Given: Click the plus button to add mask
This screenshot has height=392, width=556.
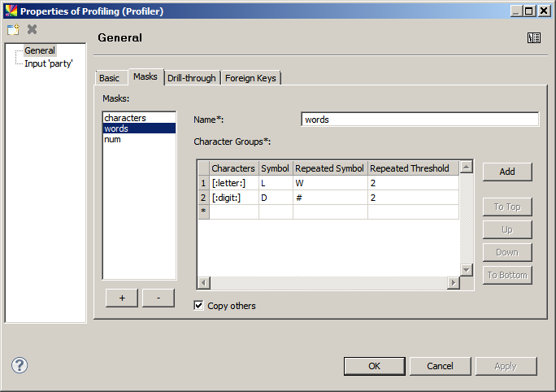Looking at the screenshot, I should coord(122,298).
